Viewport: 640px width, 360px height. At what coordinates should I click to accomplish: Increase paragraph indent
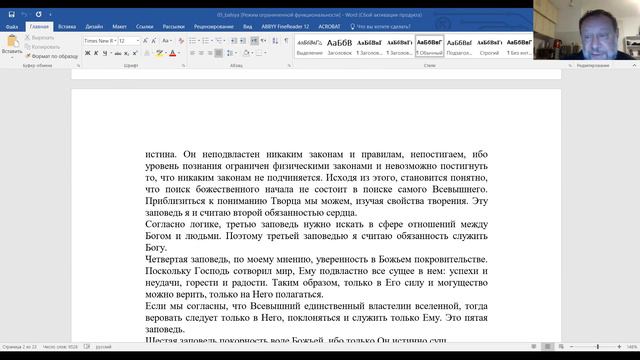243,41
